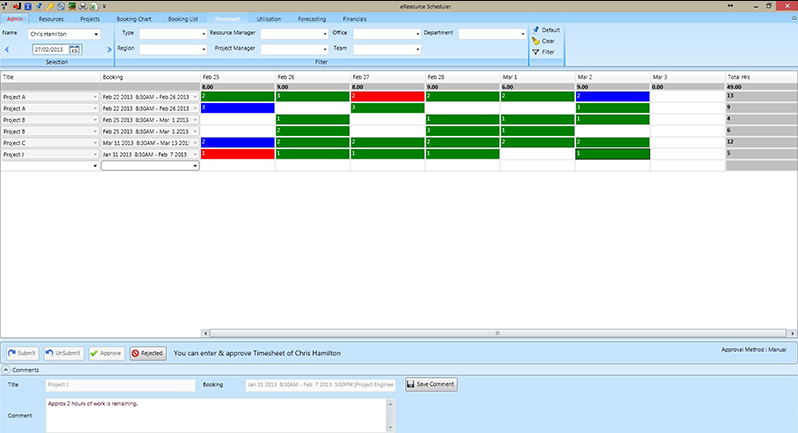Click Save Comment button
The height and width of the screenshot is (433, 798).
[x=431, y=384]
